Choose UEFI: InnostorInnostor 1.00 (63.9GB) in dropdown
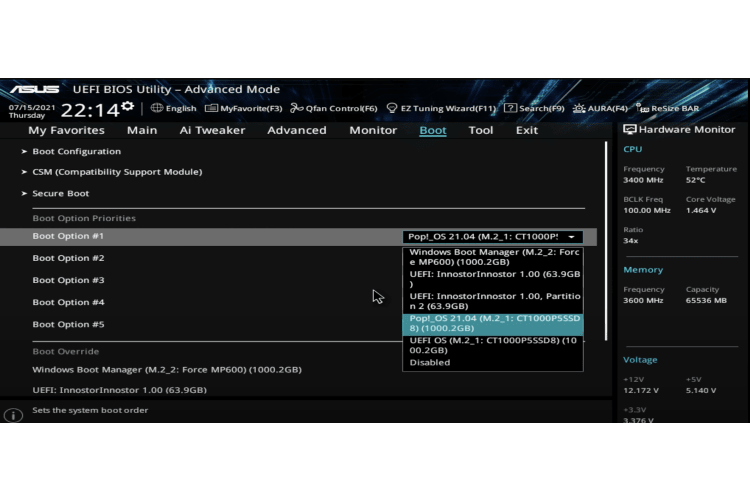 (x=493, y=279)
